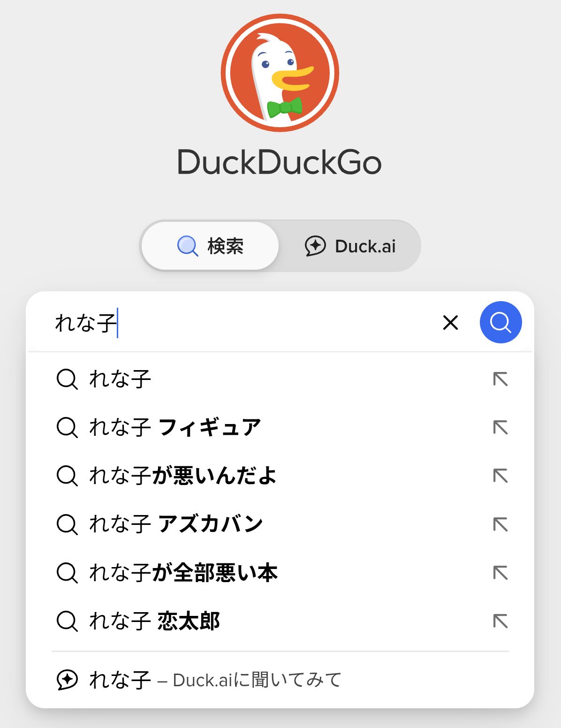Viewport: 561px width, 728px height.
Task: Ask Duck.ai about れな子
Action: 199,680
